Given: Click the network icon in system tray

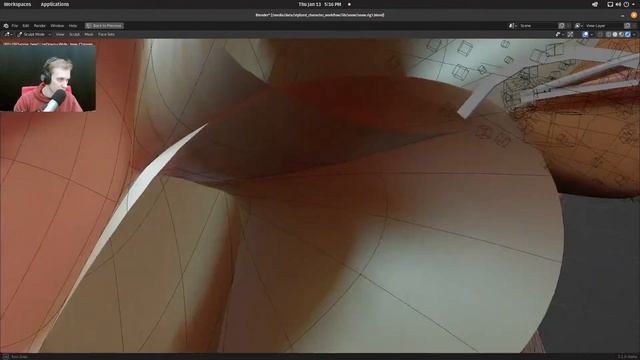Looking at the screenshot, I should 610,4.
